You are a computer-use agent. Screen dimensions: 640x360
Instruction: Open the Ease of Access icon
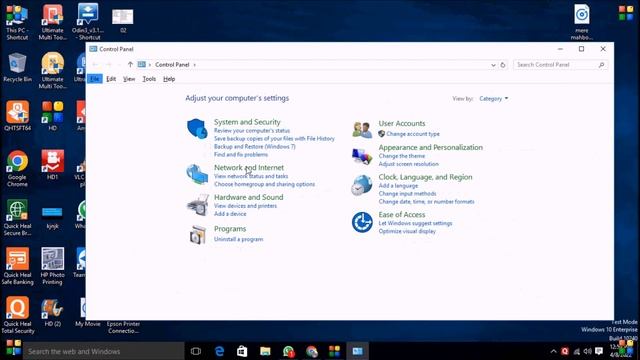362,222
